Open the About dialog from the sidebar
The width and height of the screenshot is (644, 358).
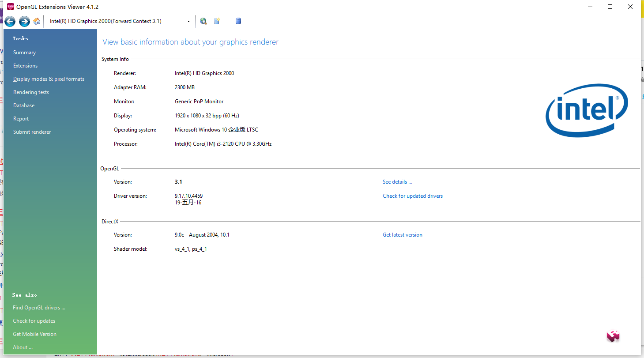tap(23, 347)
